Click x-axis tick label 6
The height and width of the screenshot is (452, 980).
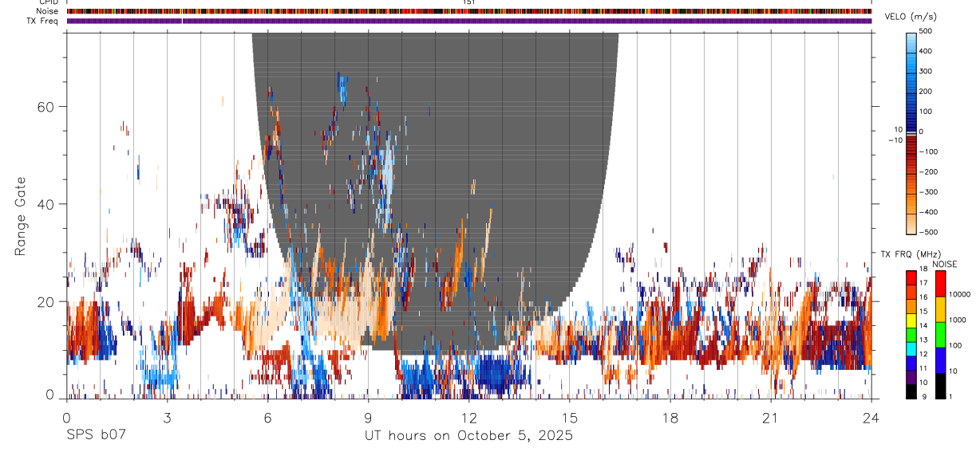pos(267,418)
